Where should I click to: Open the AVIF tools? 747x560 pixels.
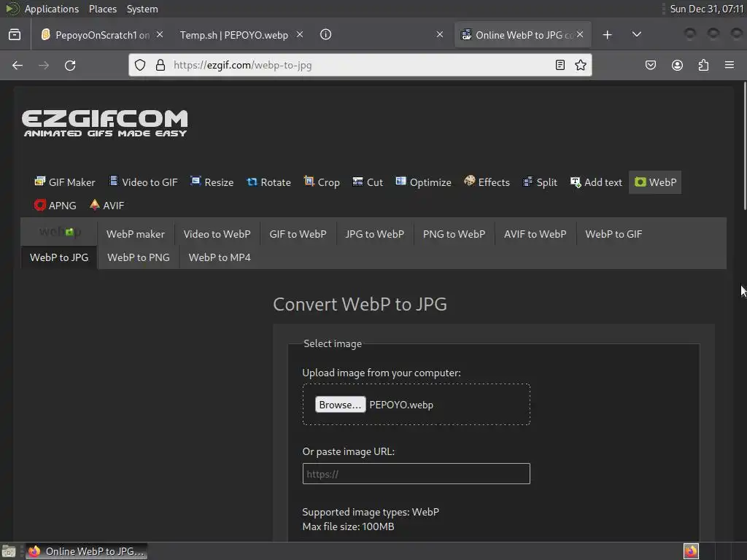107,205
